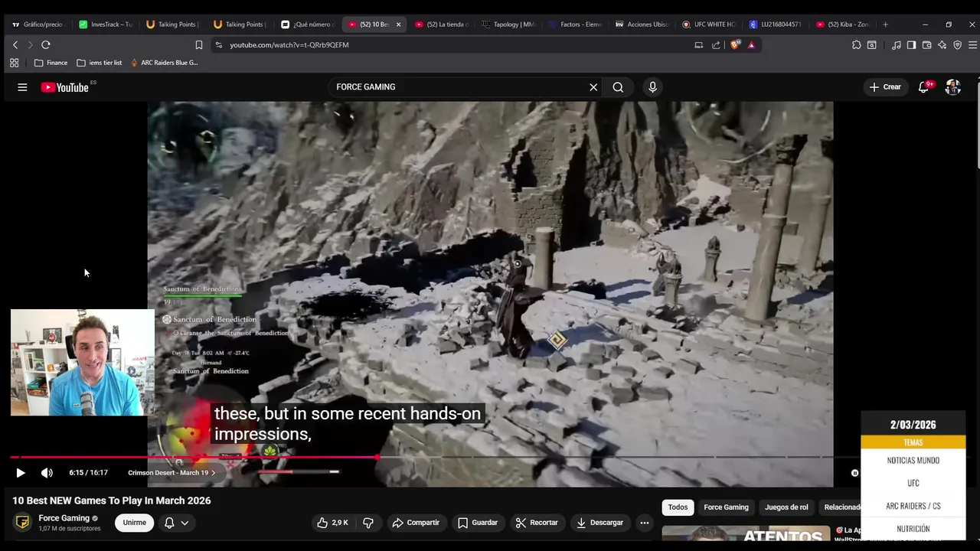Image resolution: width=980 pixels, height=551 pixels.
Task: Close the active 10 Be... tab
Action: point(398,24)
